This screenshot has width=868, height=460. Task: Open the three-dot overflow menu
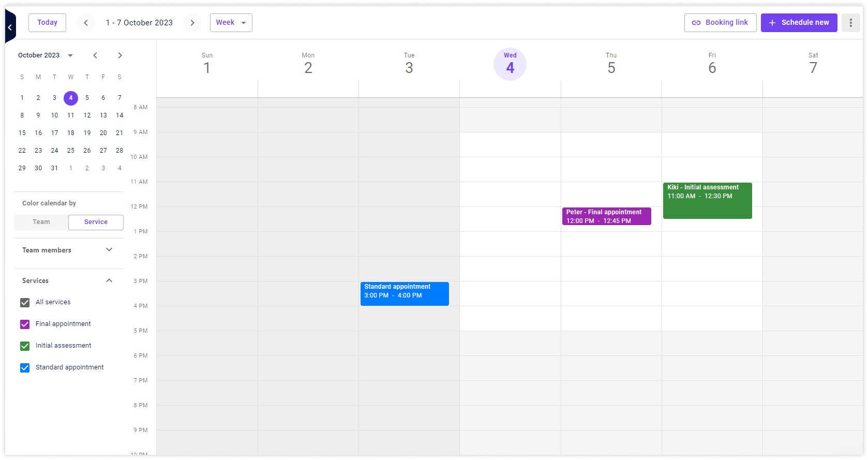(x=850, y=22)
